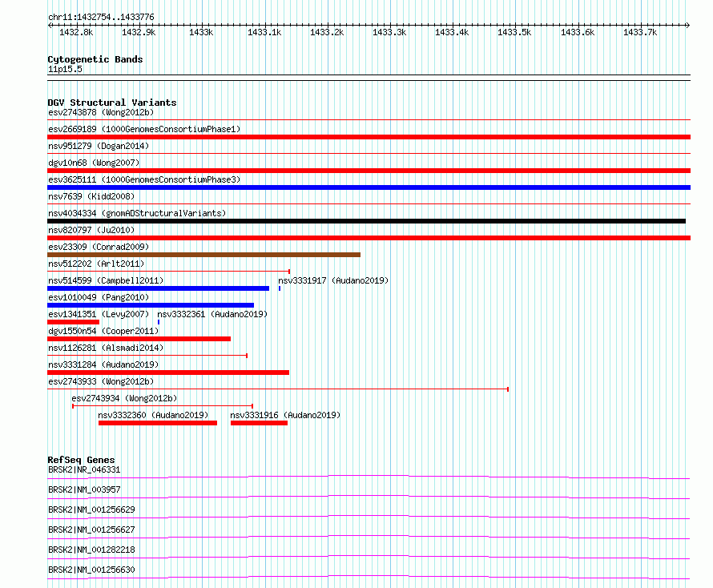Select the red nsv3331284 variant bar
The width and height of the screenshot is (713, 588).
(x=168, y=373)
